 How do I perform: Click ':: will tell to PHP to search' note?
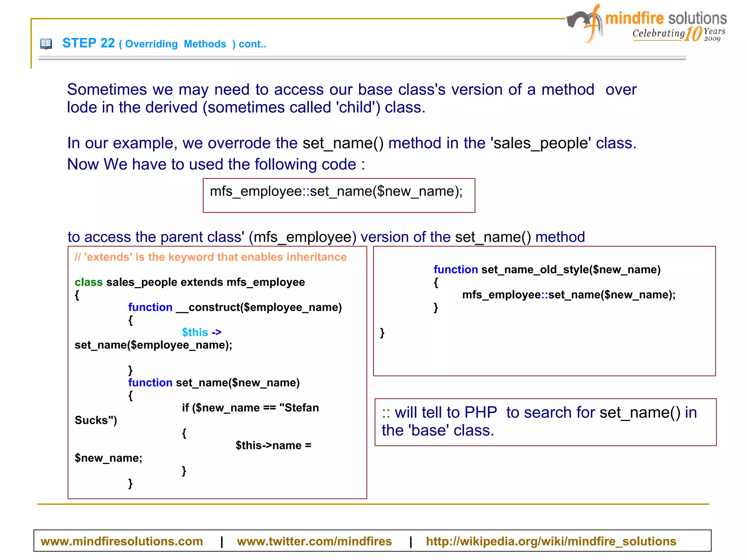pos(539,421)
